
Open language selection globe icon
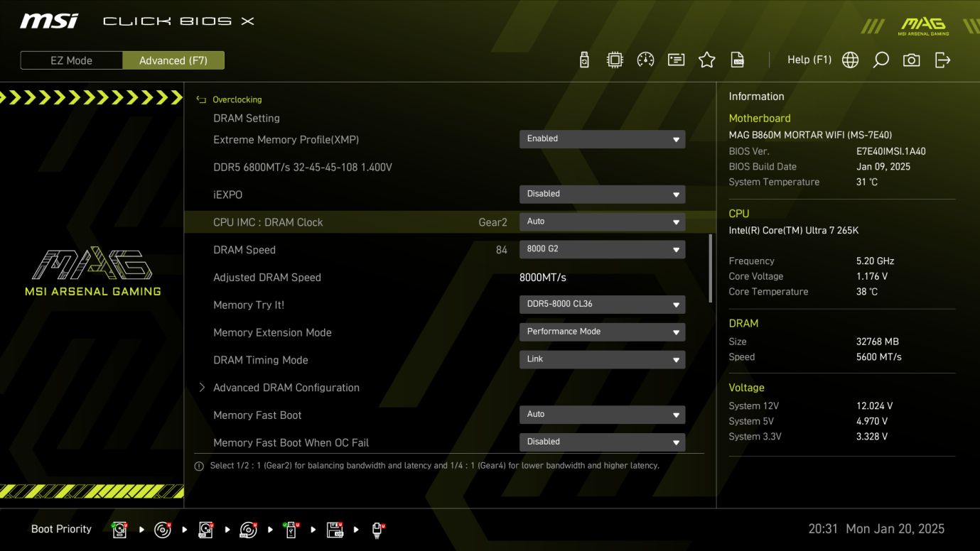pos(850,60)
